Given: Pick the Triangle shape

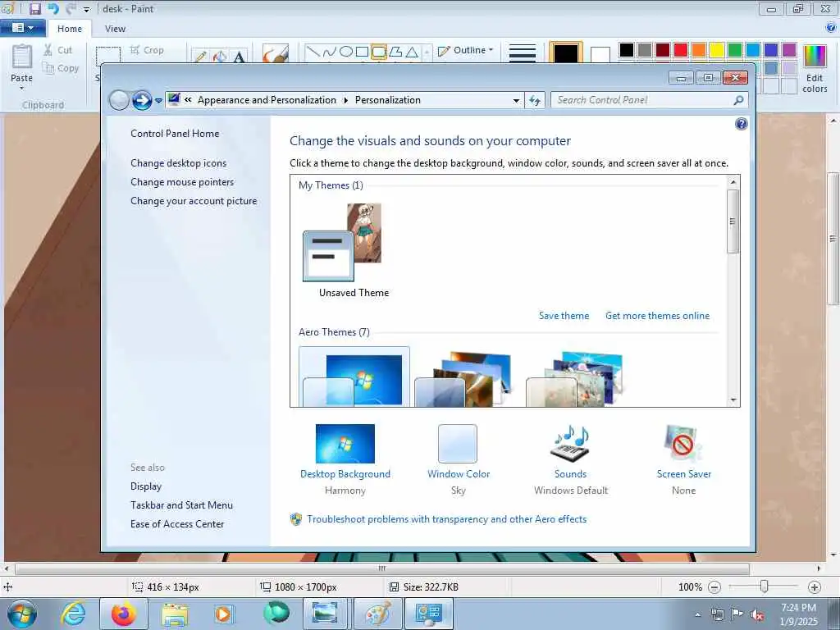Looking at the screenshot, I should tap(412, 52).
